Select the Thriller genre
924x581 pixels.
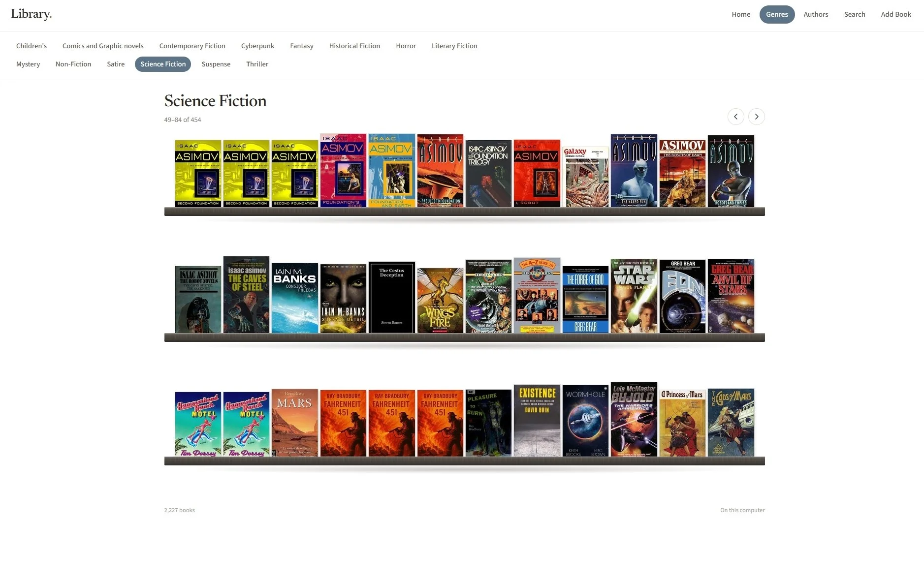click(x=257, y=64)
